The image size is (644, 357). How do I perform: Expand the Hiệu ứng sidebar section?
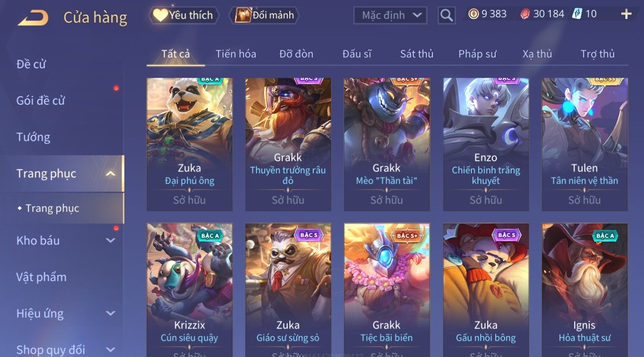tap(110, 313)
